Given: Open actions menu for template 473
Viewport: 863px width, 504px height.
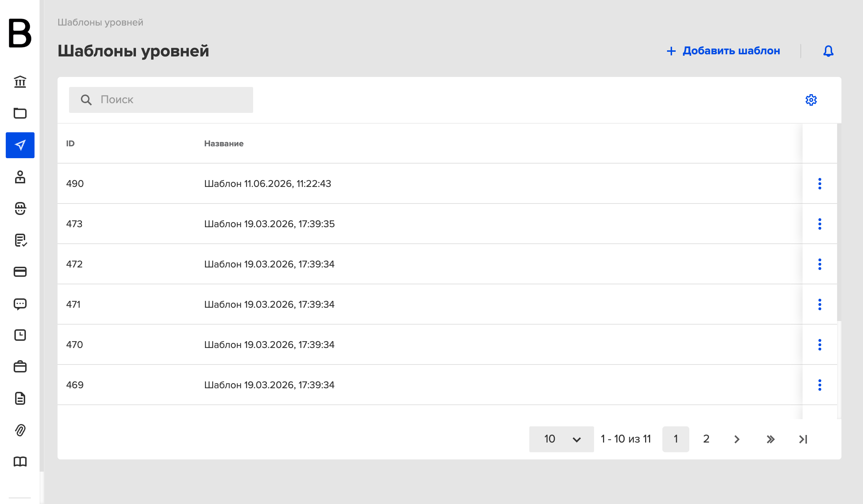Looking at the screenshot, I should (x=820, y=224).
